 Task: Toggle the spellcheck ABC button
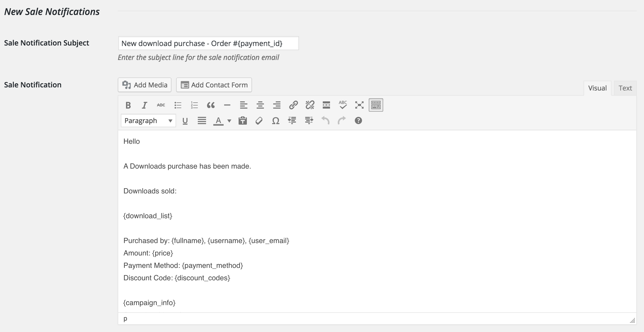(x=343, y=105)
